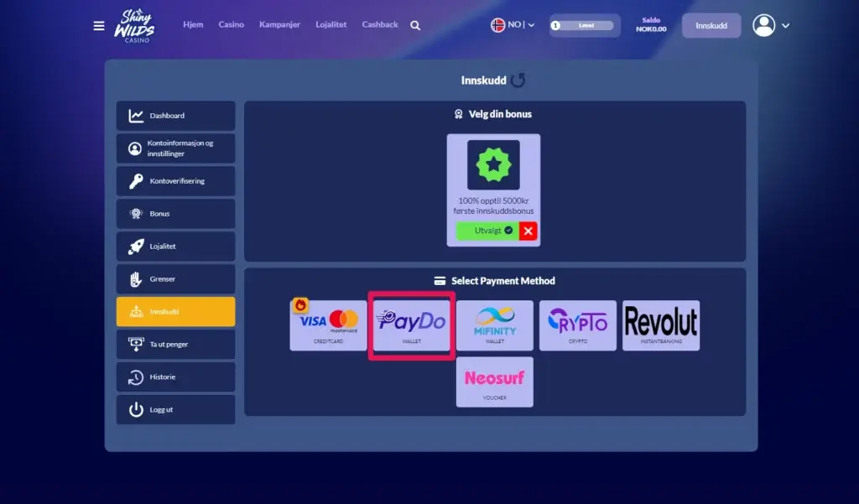Remove selected bonus with red X
Viewport: 859px width, 504px height.
click(x=528, y=231)
